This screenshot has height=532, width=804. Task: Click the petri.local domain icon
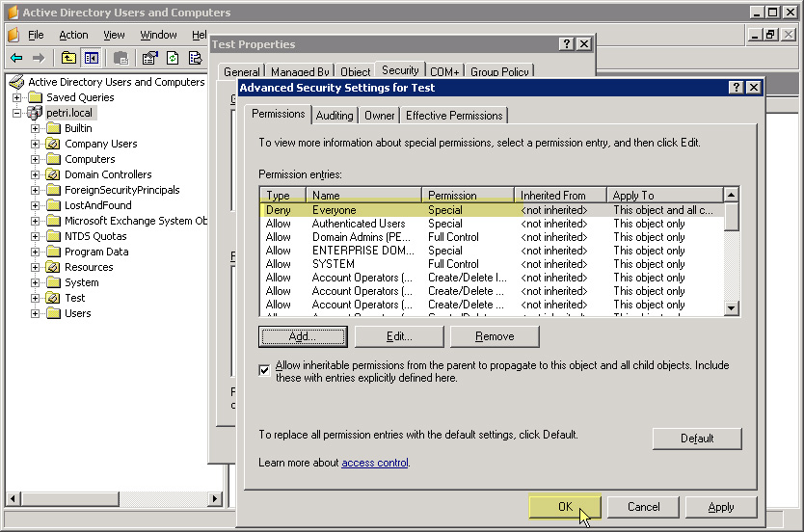[35, 113]
